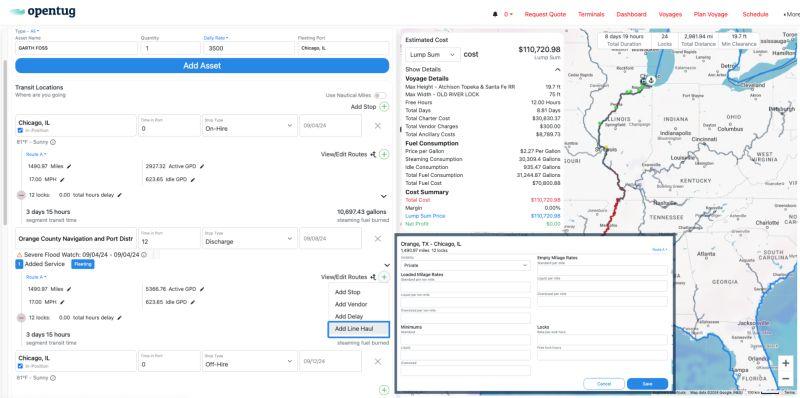Remove the Orange County Navigation stop with X
Image resolution: width=800 pixels, height=398 pixels.
[x=378, y=238]
